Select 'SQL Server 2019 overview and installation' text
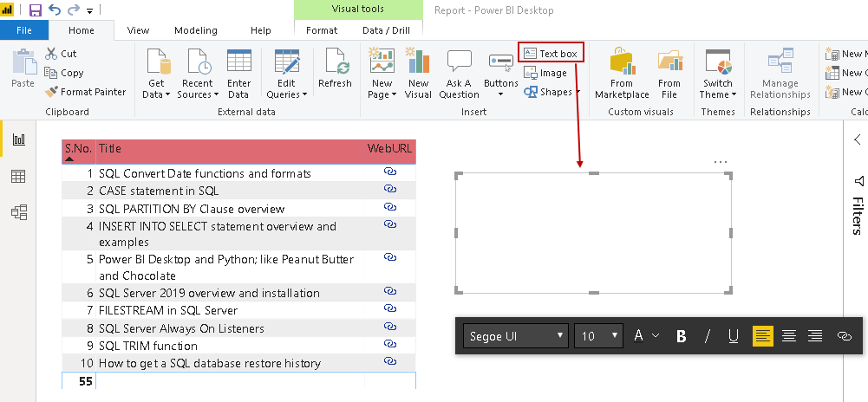Screen dimensions: 868x402 [209, 293]
